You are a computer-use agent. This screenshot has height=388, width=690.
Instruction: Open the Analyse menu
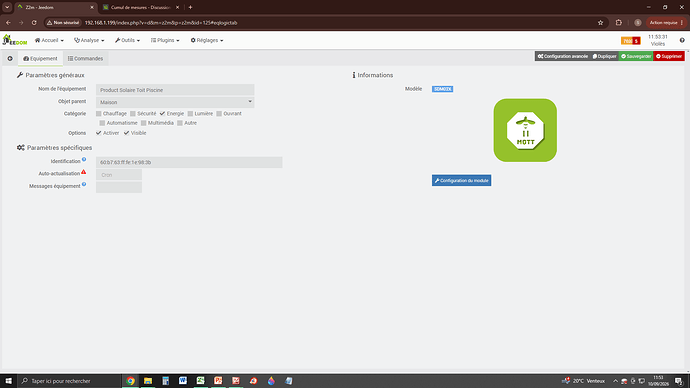[x=89, y=40]
